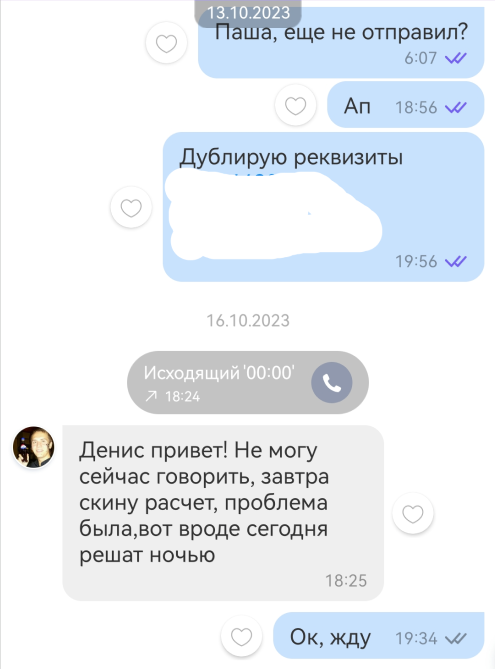Viewport: 495px width, 669px height.
Task: Tap delivery ticks on 19:56 message
Action: point(456,261)
